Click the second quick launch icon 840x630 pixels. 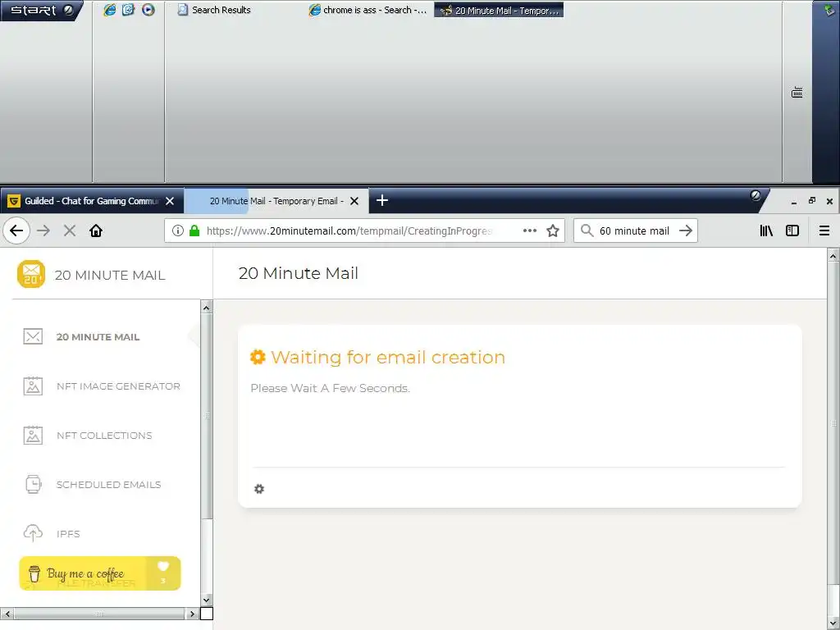[128, 10]
